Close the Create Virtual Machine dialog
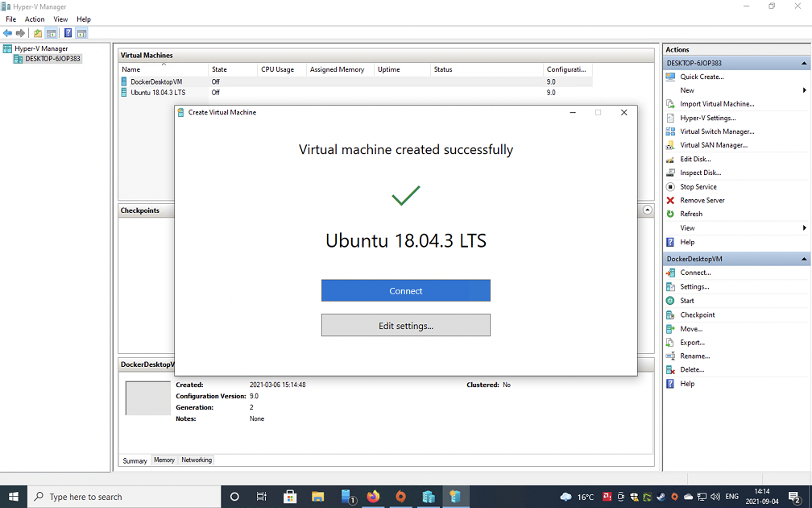 (624, 113)
